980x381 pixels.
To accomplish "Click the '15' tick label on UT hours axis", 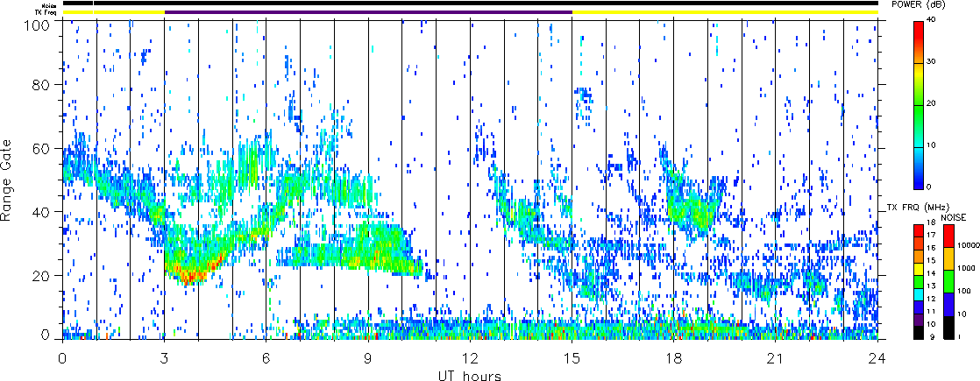I will [x=572, y=359].
